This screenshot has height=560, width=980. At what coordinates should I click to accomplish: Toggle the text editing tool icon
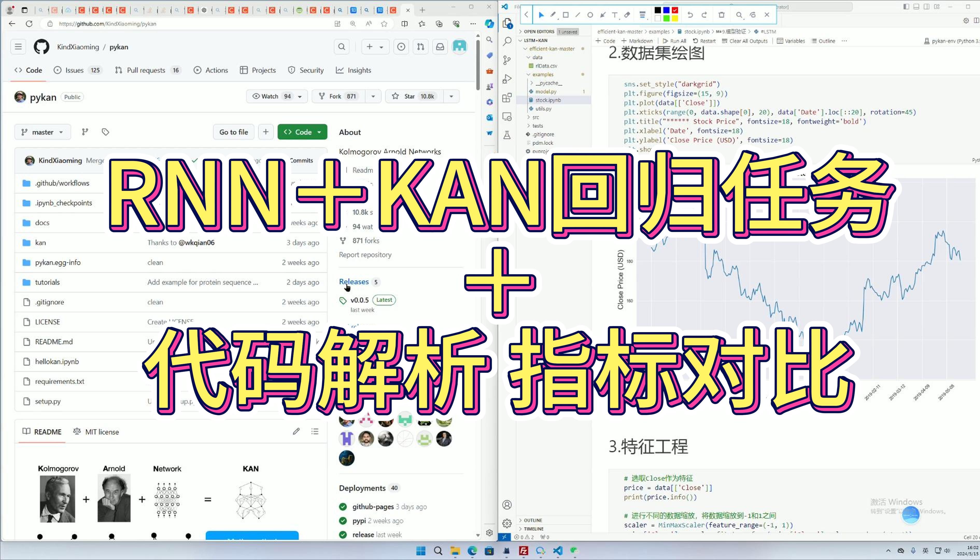point(613,14)
